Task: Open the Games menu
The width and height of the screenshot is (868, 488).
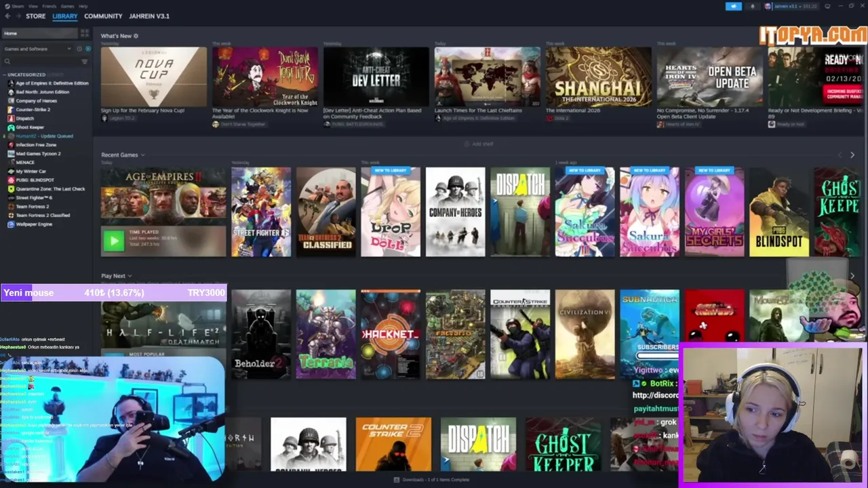Action: click(67, 6)
